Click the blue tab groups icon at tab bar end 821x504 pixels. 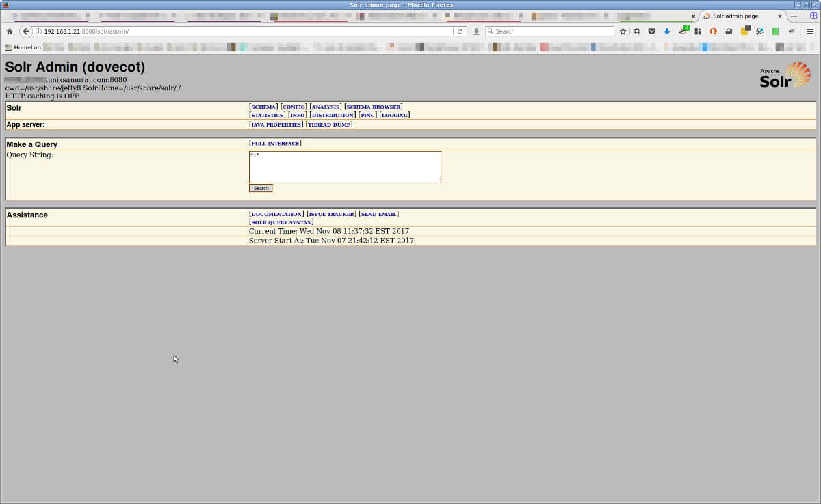coord(813,16)
